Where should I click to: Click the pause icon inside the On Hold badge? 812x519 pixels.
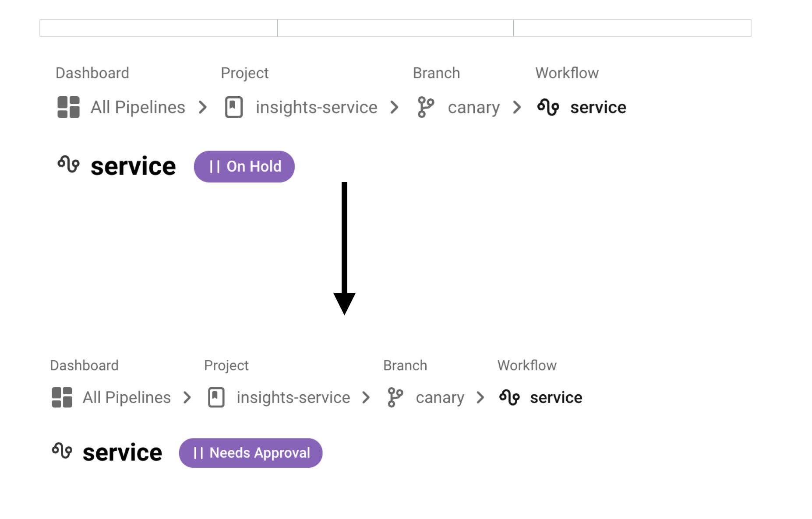coord(215,166)
